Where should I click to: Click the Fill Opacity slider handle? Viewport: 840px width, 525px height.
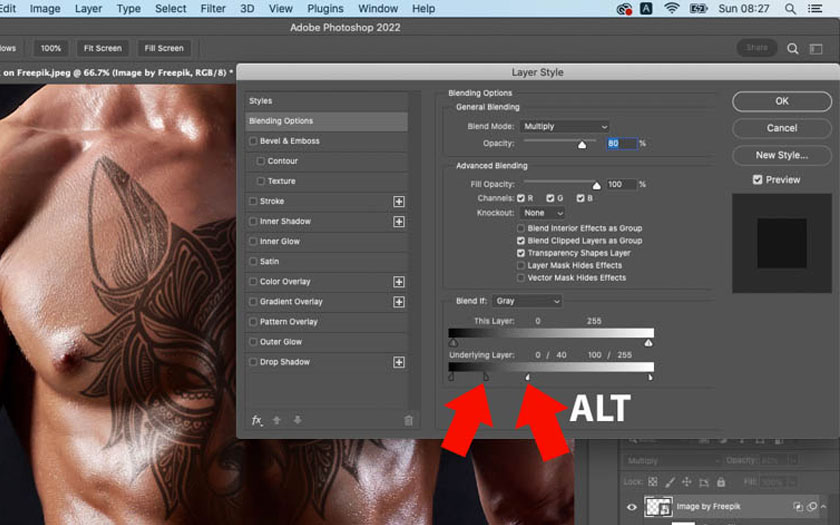596,186
